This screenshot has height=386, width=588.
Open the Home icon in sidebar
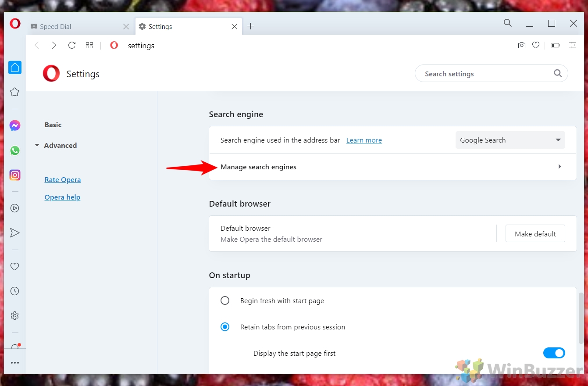(15, 67)
